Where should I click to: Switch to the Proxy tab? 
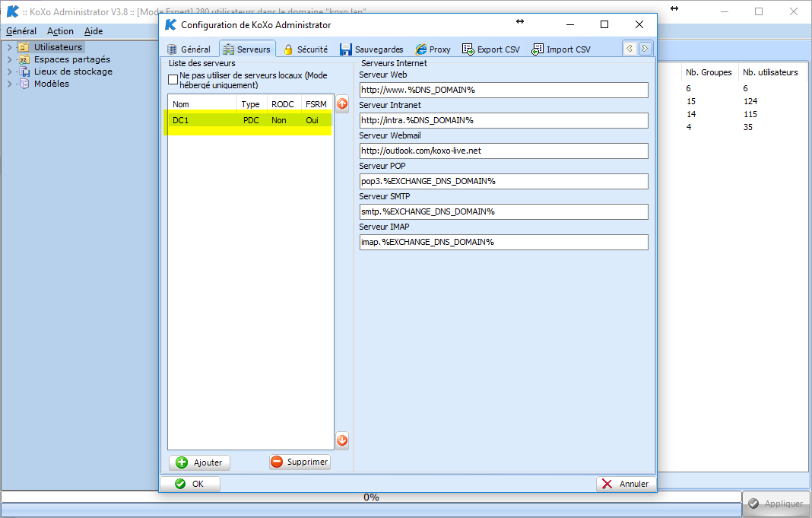433,49
